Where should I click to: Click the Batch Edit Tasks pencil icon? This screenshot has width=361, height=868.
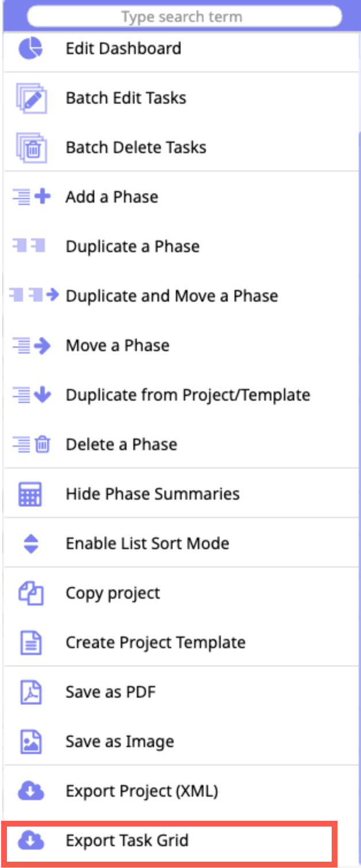click(32, 98)
